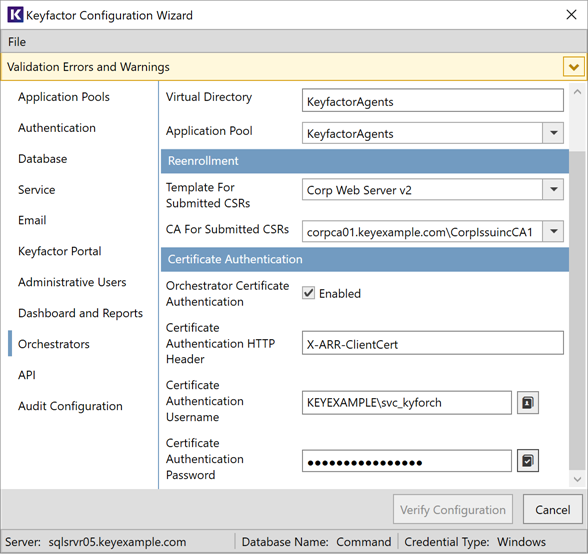Click the user-picker icon beside Certificate Authentication Username
Viewport: 588px width, 554px height.
(x=528, y=403)
